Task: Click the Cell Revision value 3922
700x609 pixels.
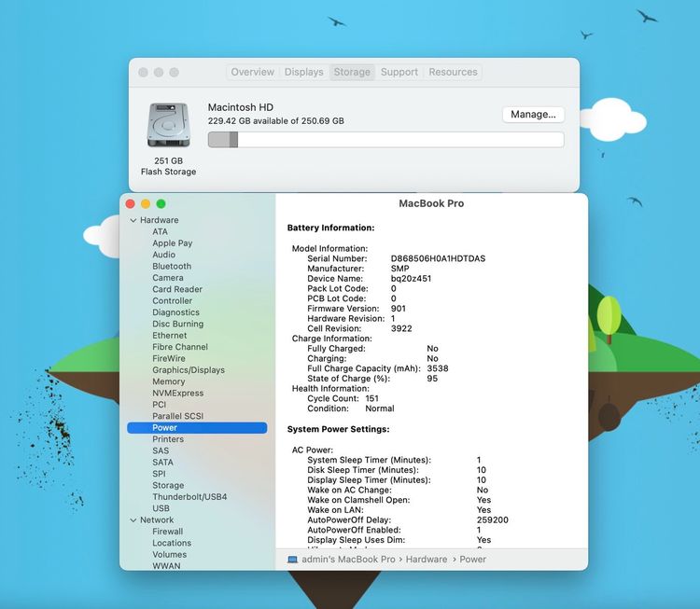Action: (401, 329)
